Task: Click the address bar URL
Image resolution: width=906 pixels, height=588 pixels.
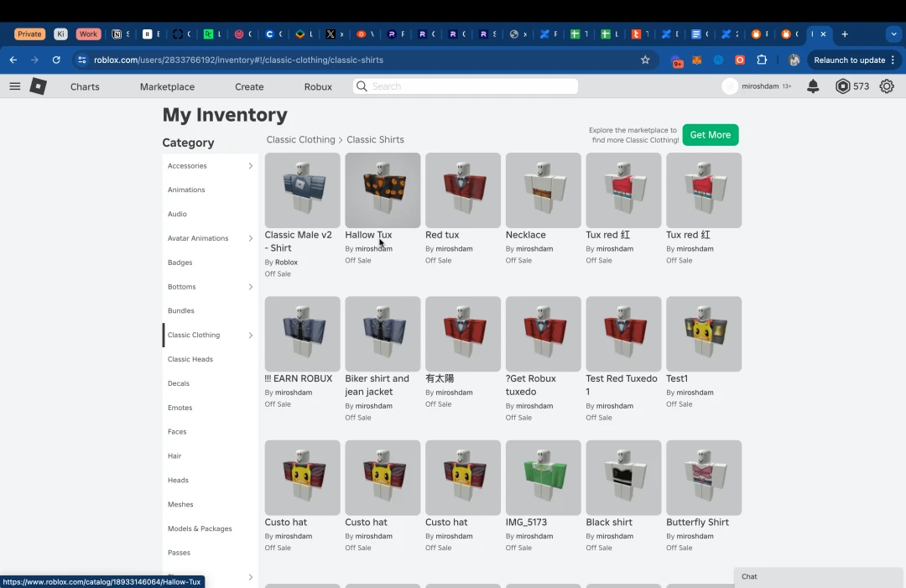Action: coord(238,60)
